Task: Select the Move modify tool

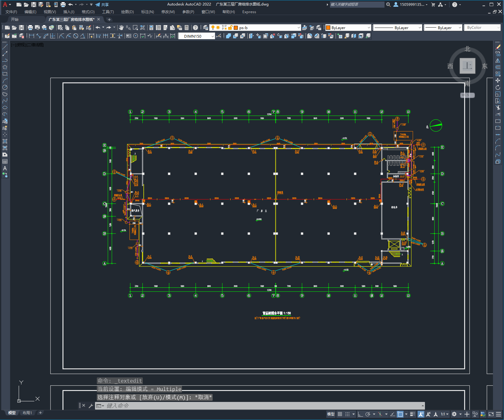Action: [498, 81]
